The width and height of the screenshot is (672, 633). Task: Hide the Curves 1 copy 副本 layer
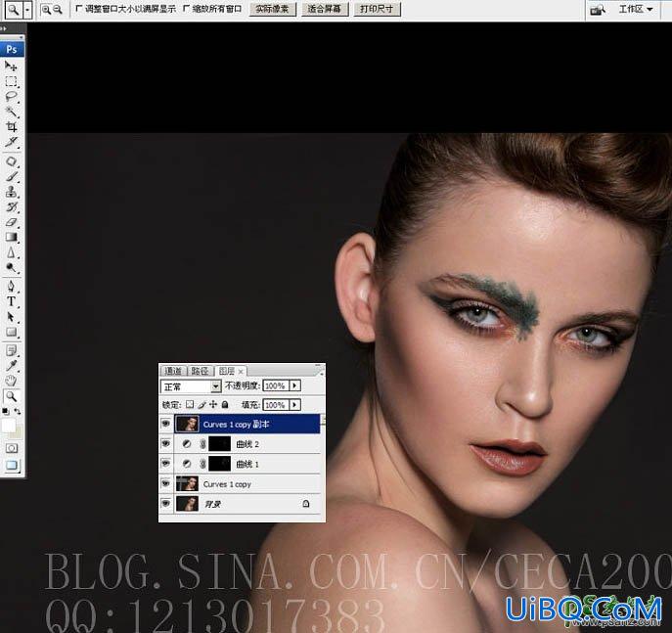point(166,424)
